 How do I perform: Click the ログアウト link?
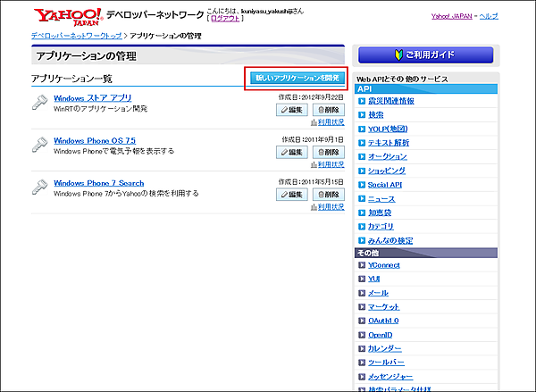click(225, 19)
